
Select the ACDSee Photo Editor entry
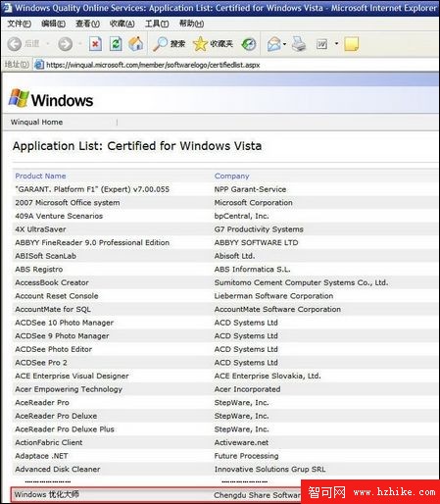53,349
